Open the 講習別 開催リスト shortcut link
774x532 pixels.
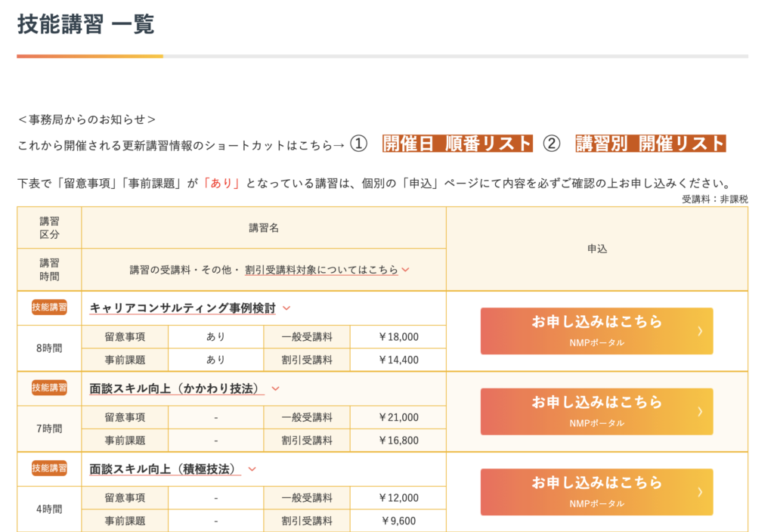tap(650, 144)
